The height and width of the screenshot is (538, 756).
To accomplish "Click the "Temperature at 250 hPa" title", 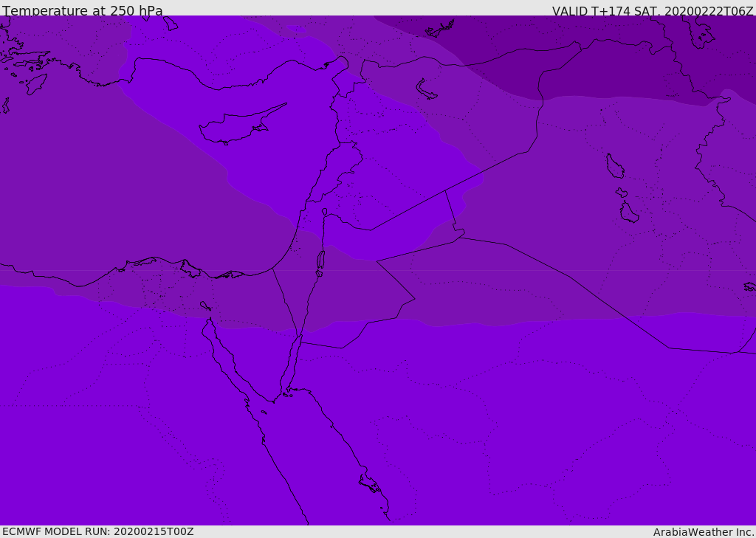I will (x=83, y=11).
